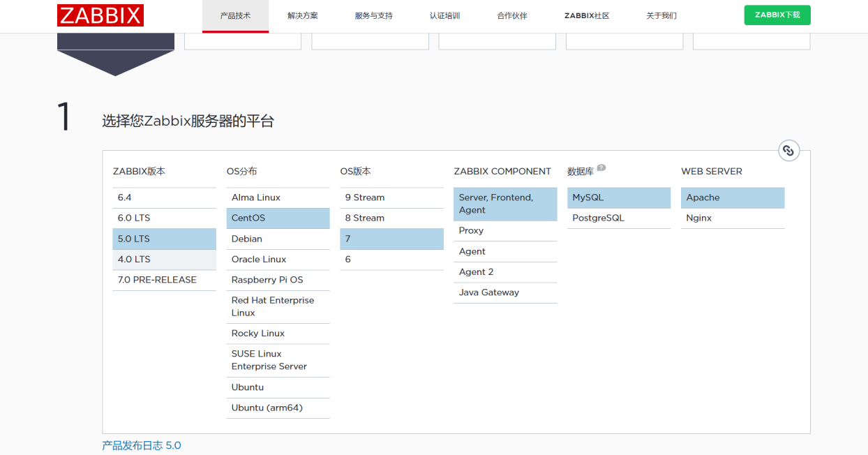
Task: Open the 认证培训 section
Action: (x=444, y=15)
